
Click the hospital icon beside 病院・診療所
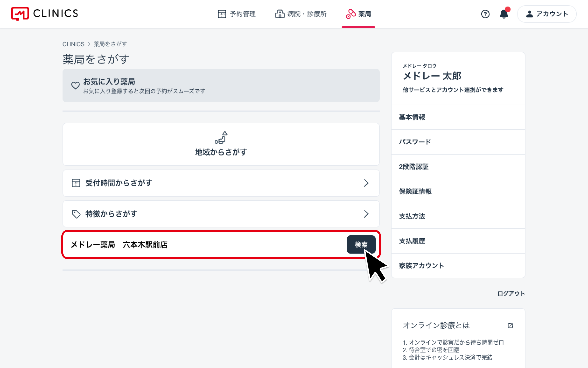point(280,14)
